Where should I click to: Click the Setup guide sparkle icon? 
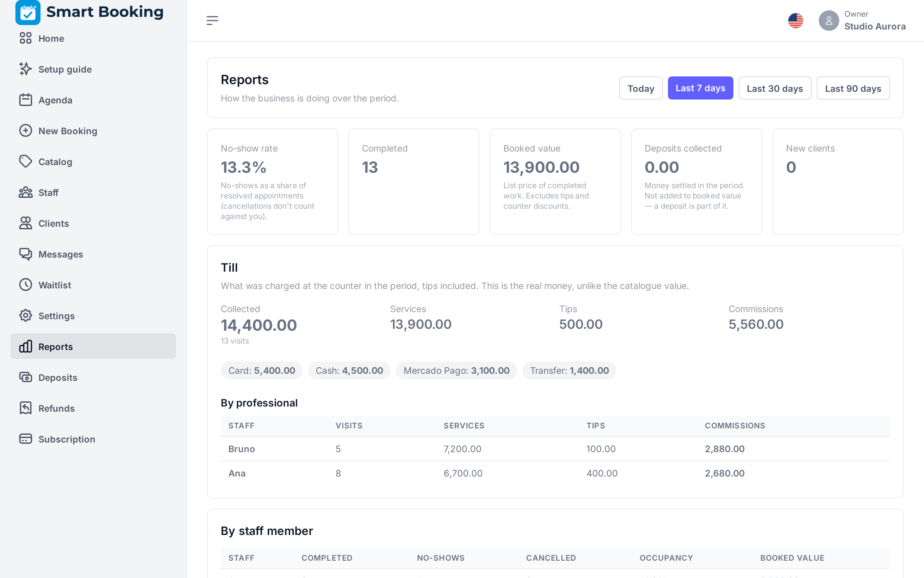[26, 69]
